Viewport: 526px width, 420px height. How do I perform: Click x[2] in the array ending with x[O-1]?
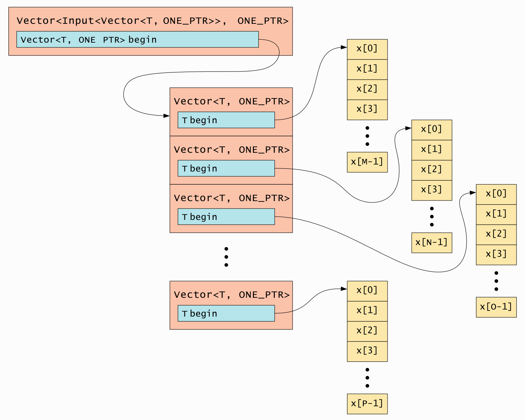point(496,235)
